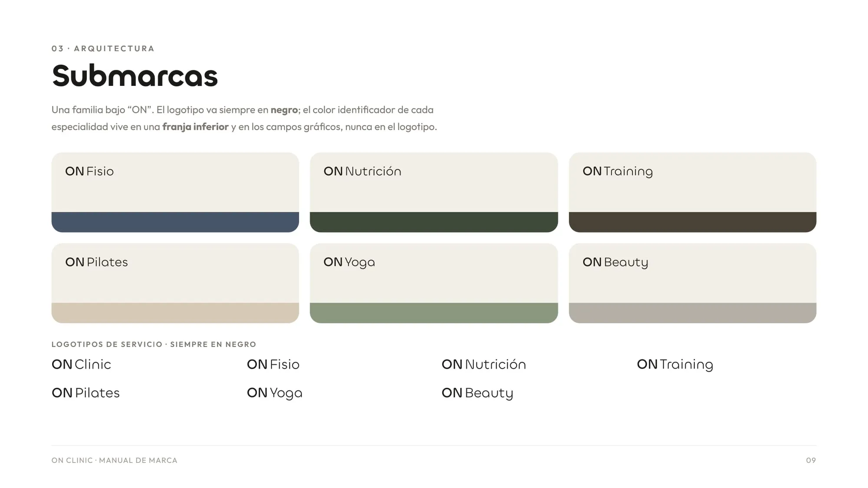Click the page number 09

click(x=811, y=460)
